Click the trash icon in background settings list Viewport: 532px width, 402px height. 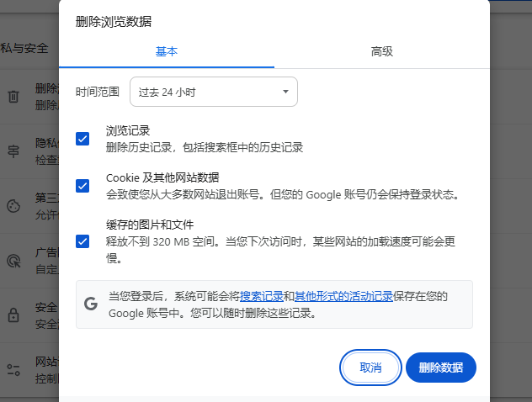click(13, 96)
